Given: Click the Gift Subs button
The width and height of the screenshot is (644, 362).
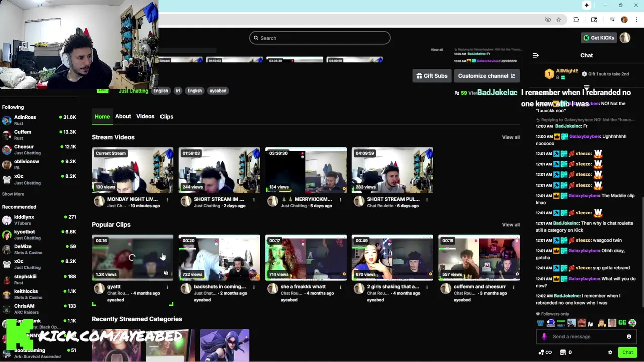Looking at the screenshot, I should coord(432,76).
